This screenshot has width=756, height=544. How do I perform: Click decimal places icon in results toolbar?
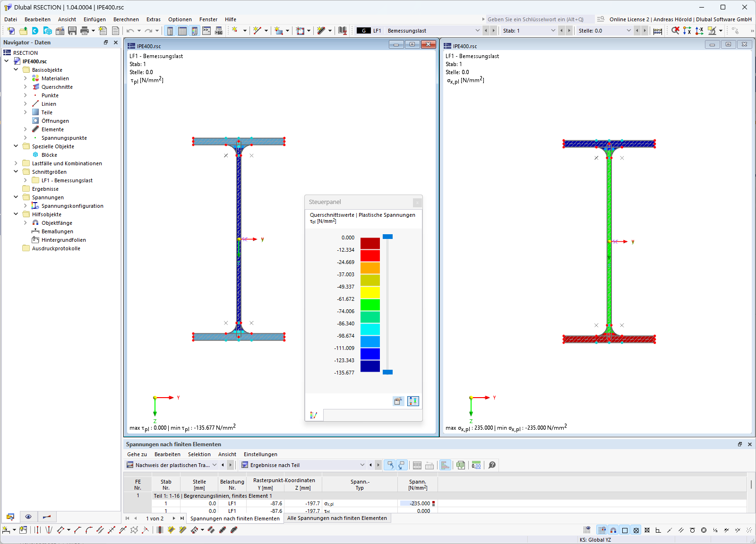(476, 465)
